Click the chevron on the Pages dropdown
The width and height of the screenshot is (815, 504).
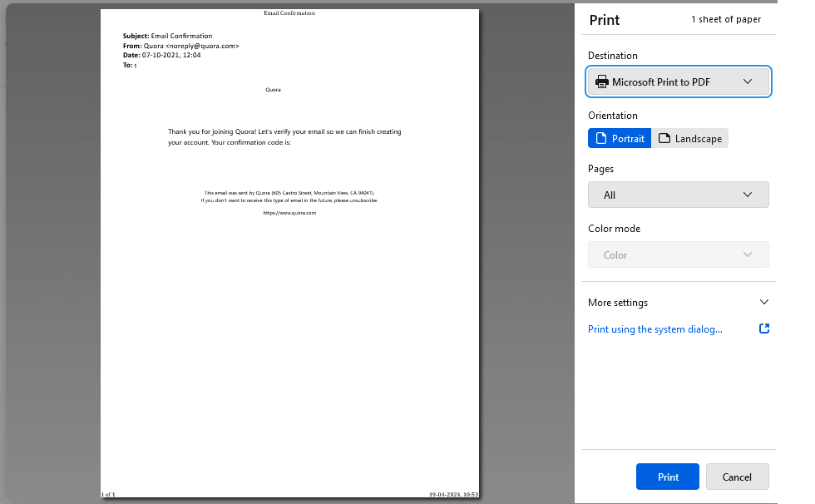point(748,195)
